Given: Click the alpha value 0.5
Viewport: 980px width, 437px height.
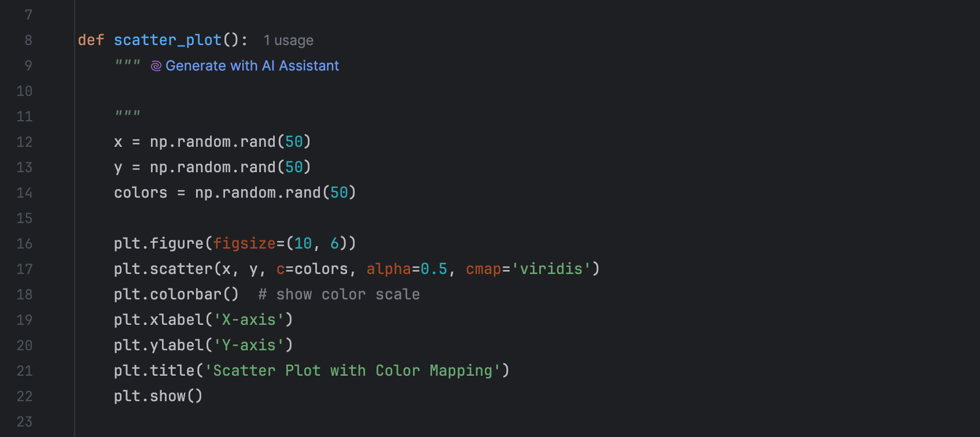Looking at the screenshot, I should (x=434, y=269).
